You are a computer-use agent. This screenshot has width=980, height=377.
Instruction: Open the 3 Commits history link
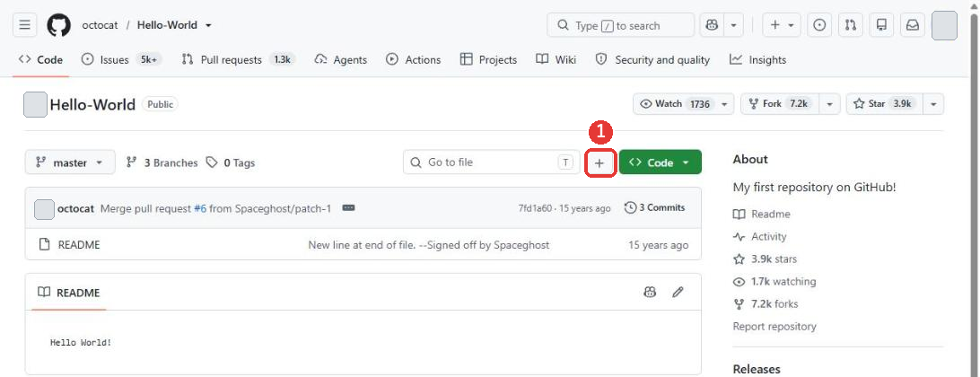(x=655, y=207)
